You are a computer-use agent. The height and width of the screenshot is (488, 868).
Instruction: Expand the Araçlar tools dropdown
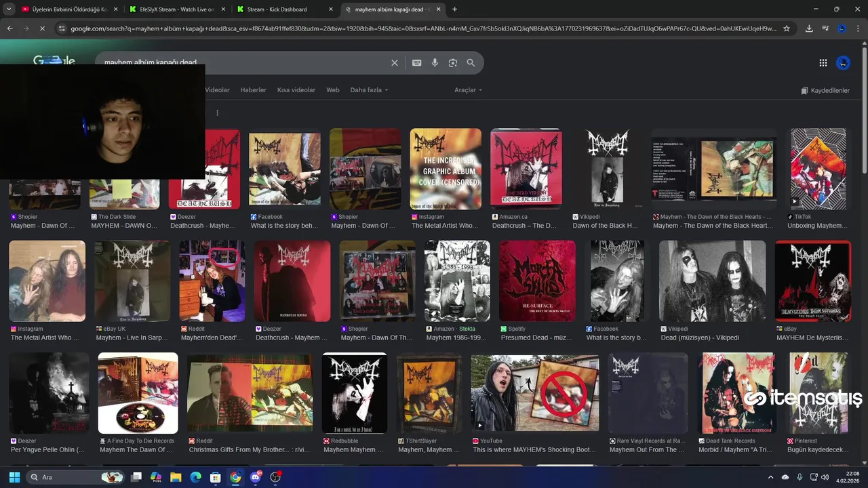coord(468,90)
